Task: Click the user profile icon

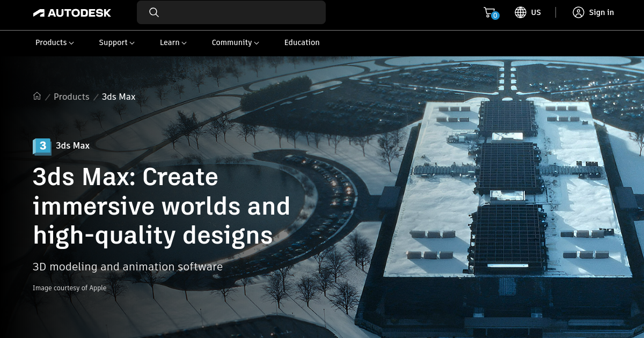Action: (x=578, y=12)
